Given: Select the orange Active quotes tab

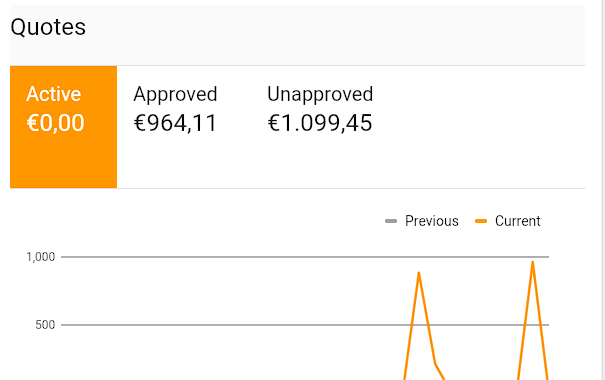Looking at the screenshot, I should [63, 127].
